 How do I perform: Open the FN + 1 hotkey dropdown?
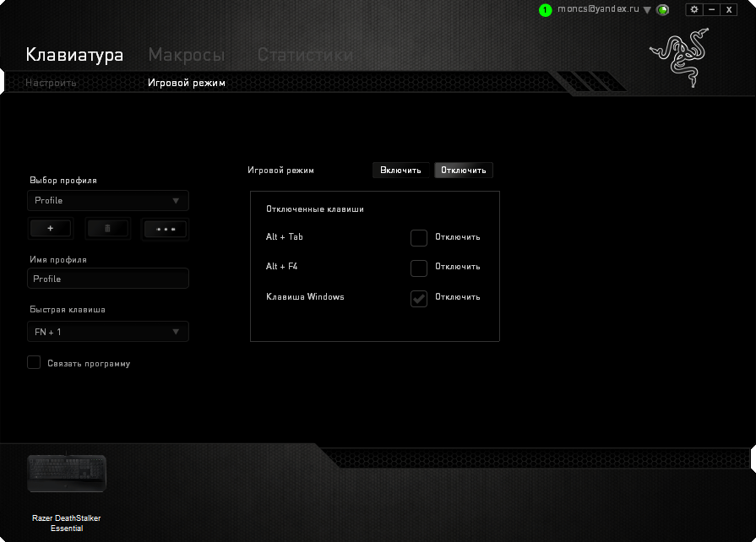pyautogui.click(x=107, y=331)
